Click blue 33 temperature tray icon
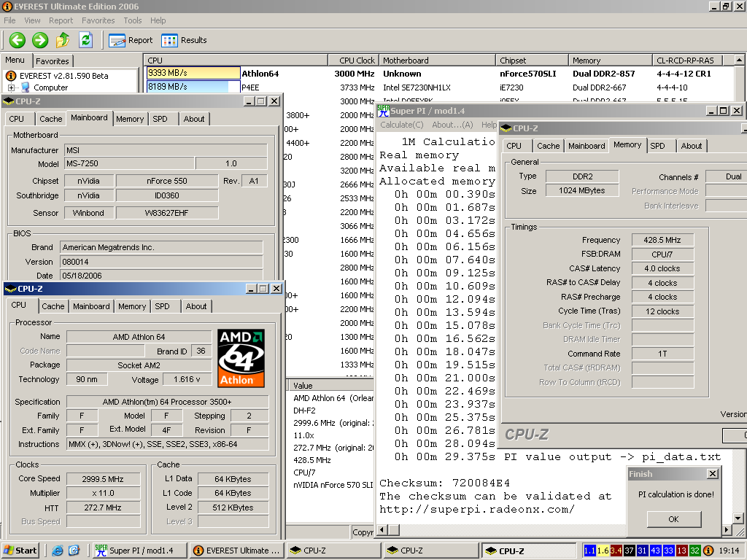Viewport: 747px width, 560px height. 668,551
